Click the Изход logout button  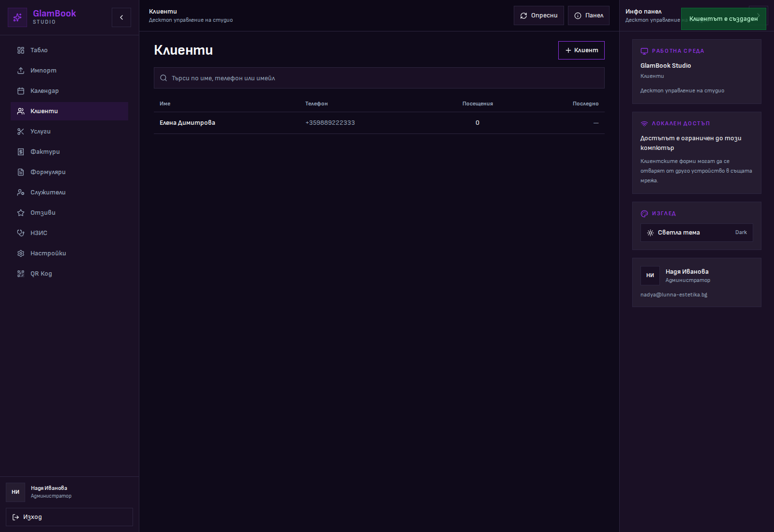[69, 517]
